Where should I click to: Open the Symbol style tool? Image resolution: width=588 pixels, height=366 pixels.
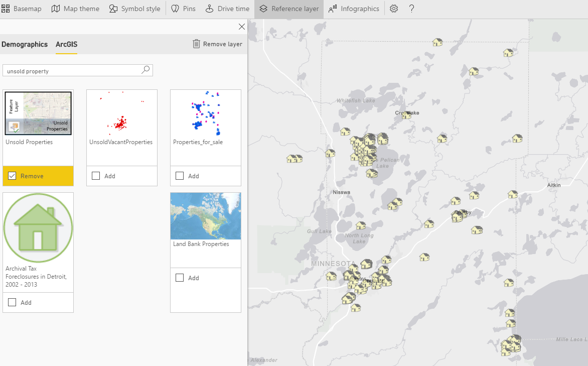[134, 9]
